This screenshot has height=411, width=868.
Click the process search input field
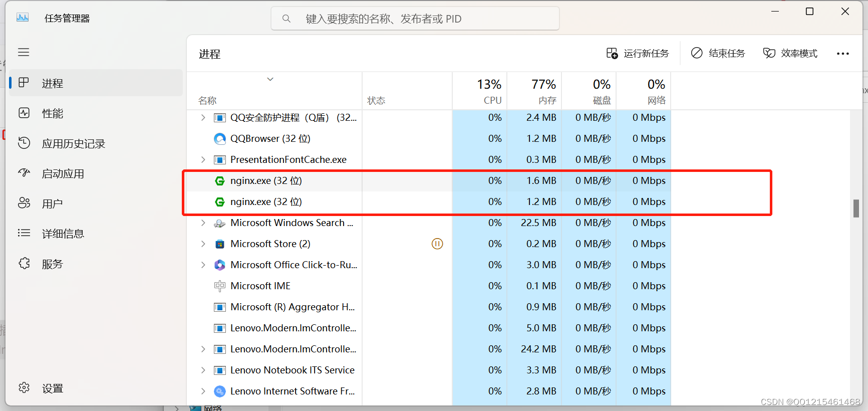pos(415,19)
